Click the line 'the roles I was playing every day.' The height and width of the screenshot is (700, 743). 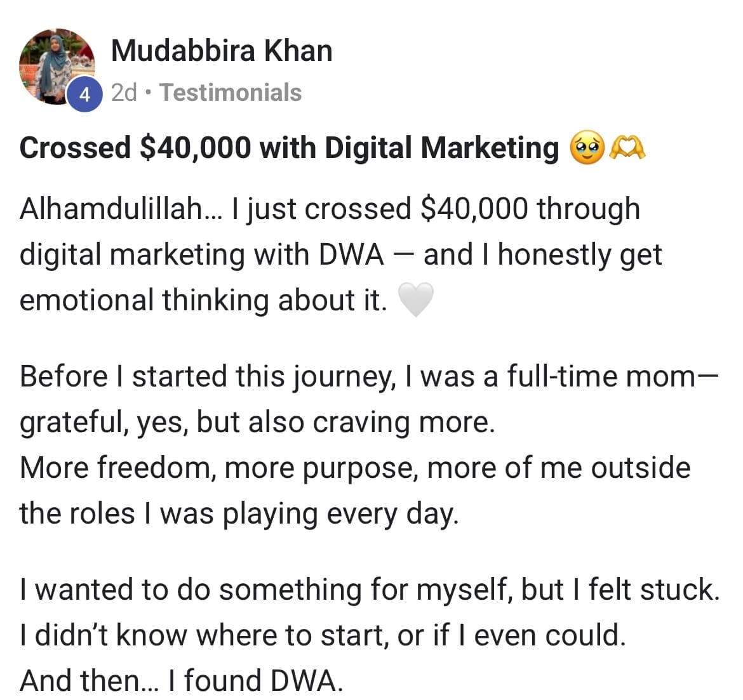(x=238, y=513)
